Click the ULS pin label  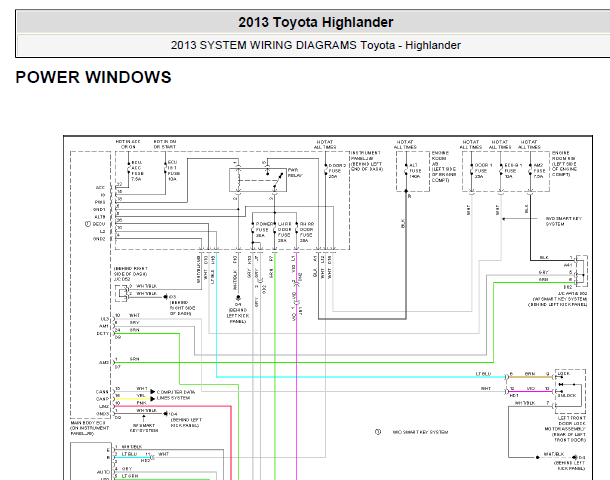point(105,319)
